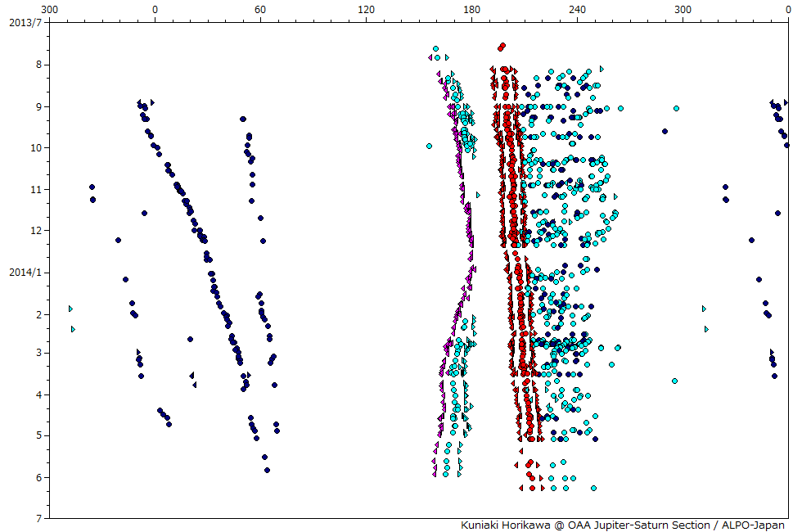Select the 240 longitude label on top axis

pos(578,10)
